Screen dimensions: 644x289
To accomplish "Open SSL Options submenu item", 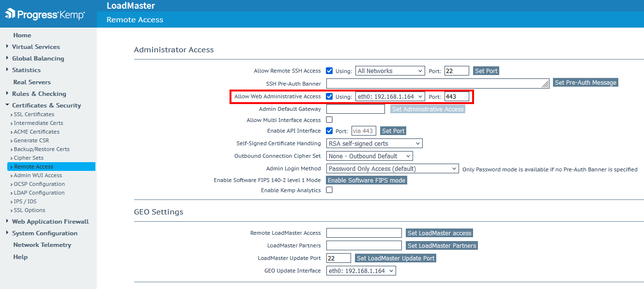I will [30, 210].
